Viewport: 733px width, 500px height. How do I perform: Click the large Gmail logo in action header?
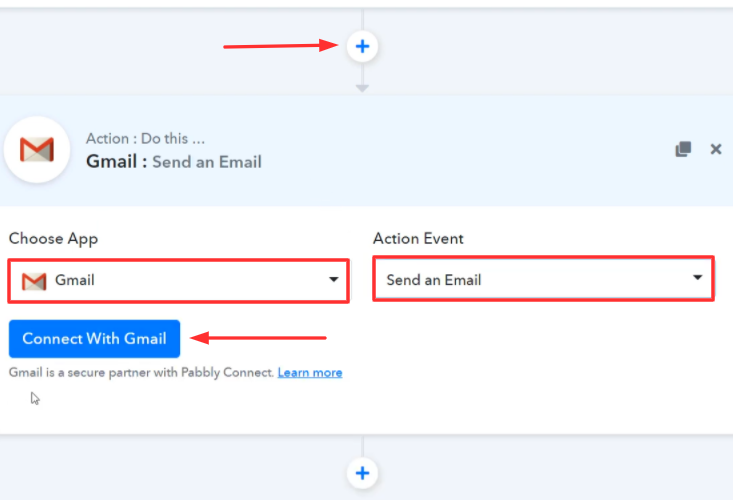[37, 150]
